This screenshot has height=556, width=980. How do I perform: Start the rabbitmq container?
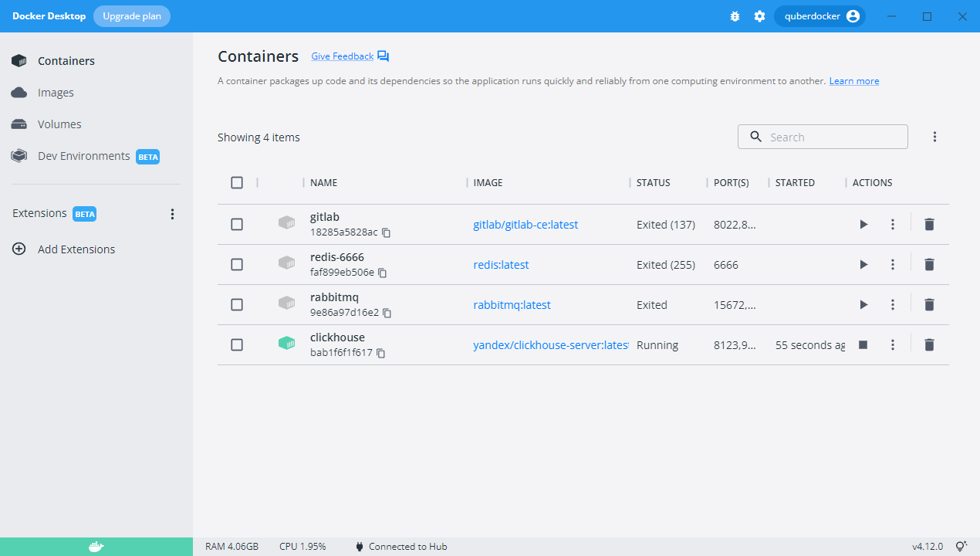[x=863, y=305]
